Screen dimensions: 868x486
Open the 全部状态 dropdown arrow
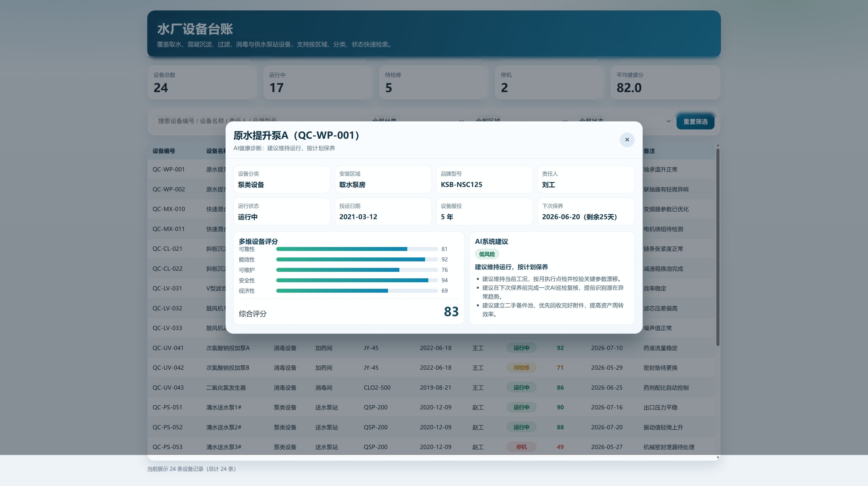(x=668, y=121)
